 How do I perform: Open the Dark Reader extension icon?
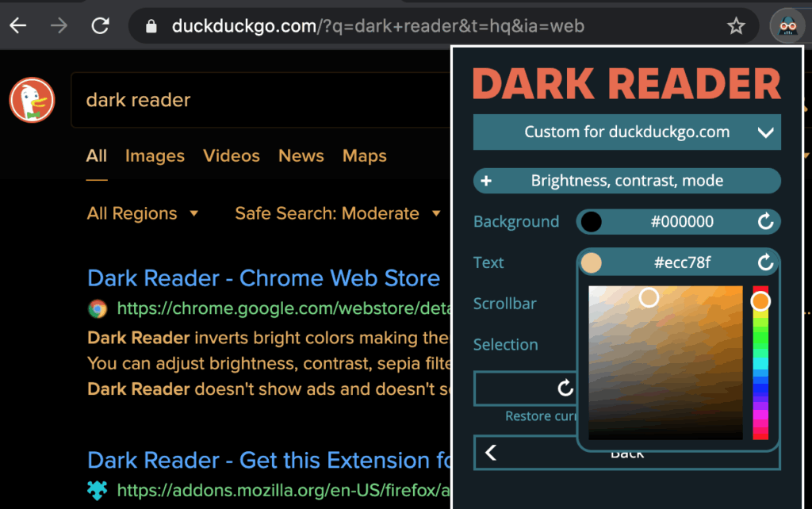click(x=787, y=25)
